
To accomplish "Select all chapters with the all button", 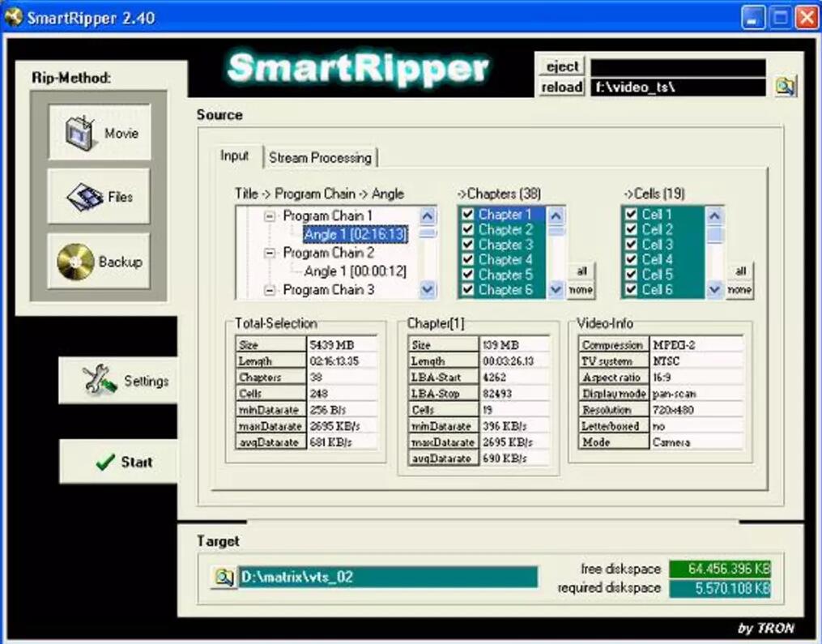I will [581, 271].
